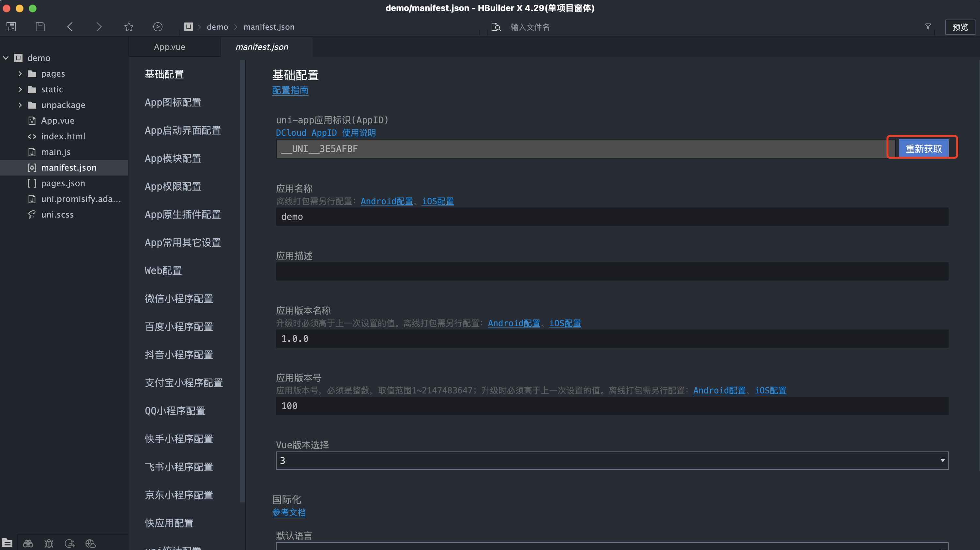Click the globe cloud icon at bottom
Viewport: 980px width, 550px height.
coord(91,543)
